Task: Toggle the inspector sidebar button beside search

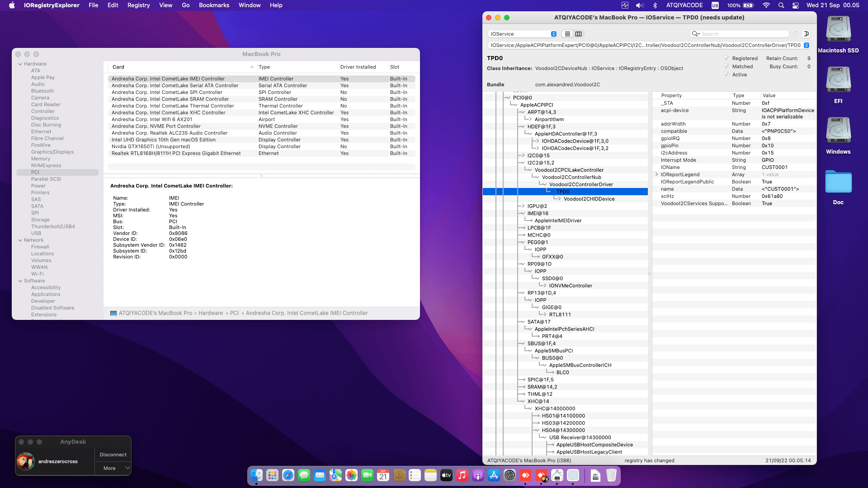Action: pos(806,34)
